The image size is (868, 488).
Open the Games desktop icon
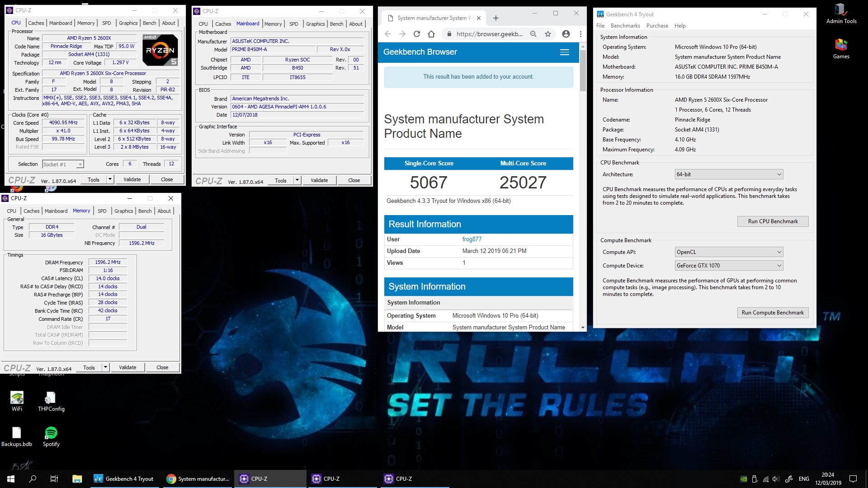pyautogui.click(x=841, y=49)
